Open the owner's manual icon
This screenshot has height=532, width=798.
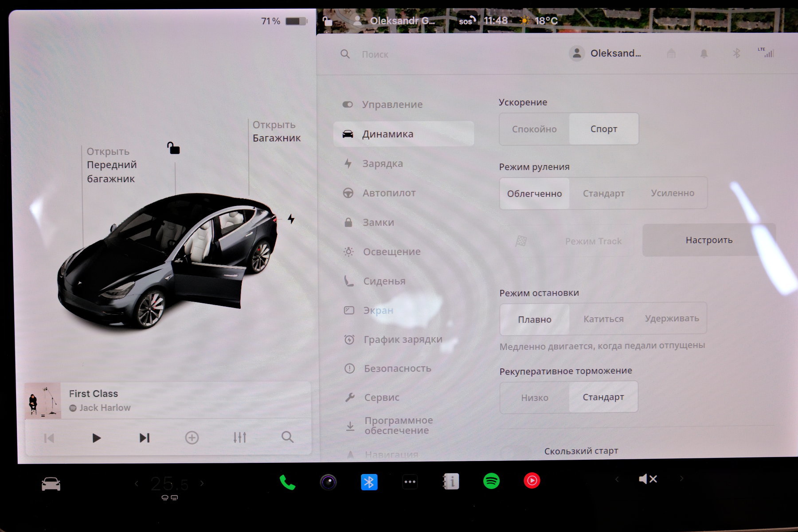[x=451, y=481]
